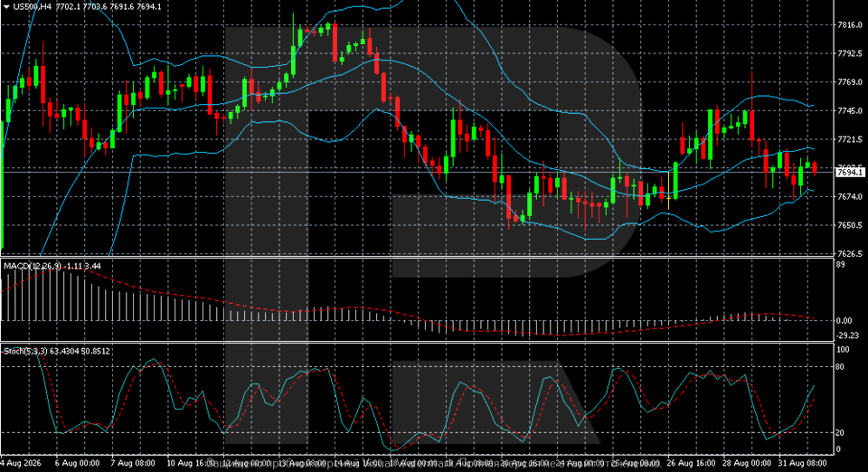This screenshot has width=868, height=472.
Task: Click the yellow-highlighted candle on the chart
Action: 669,191
